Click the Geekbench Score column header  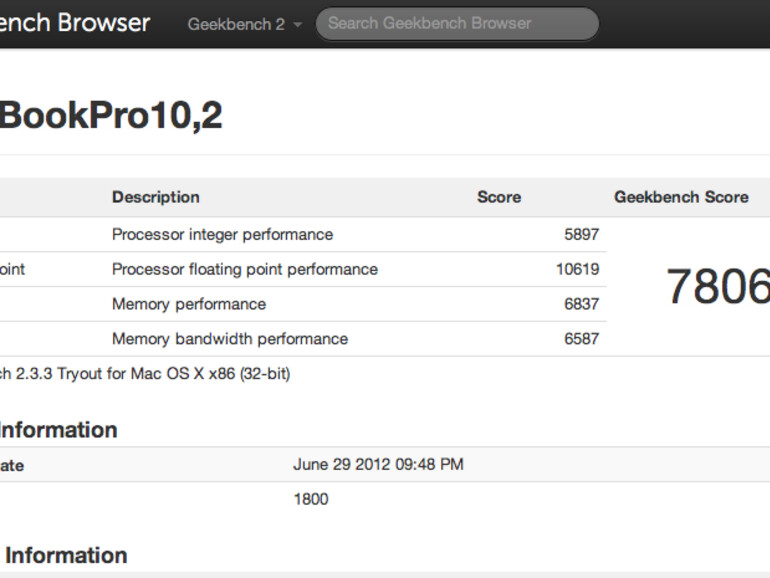681,197
